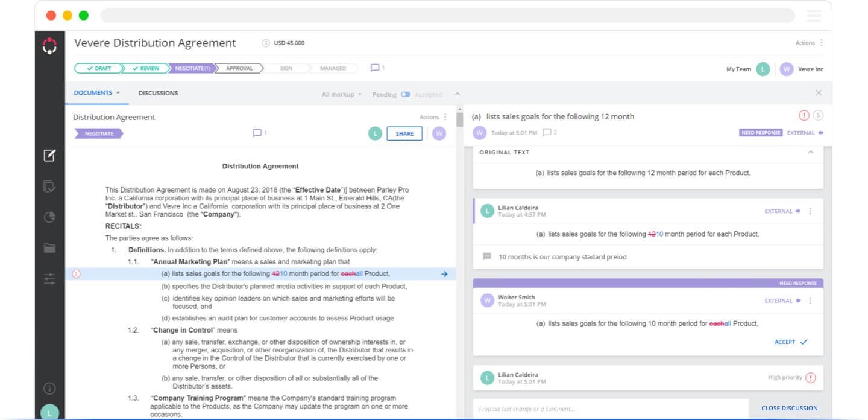Click CLOSE DISCUSSION
Viewport: 868px width, 420px height.
click(x=790, y=409)
